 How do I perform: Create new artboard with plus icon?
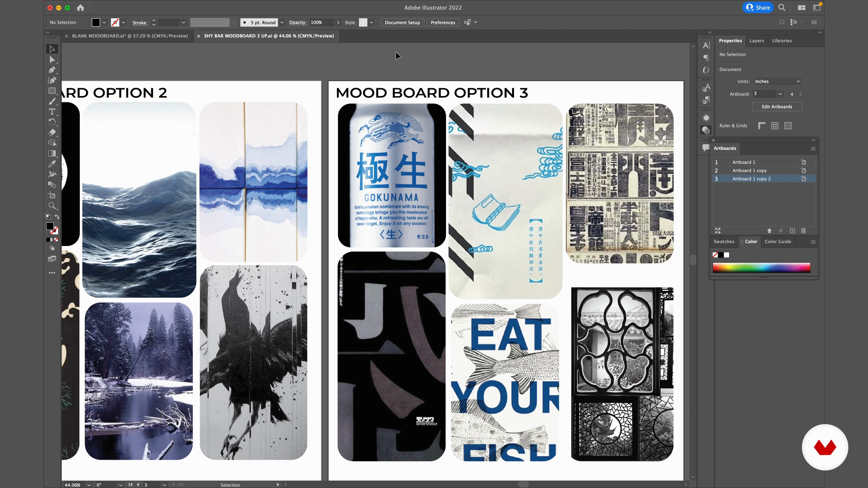tap(792, 231)
